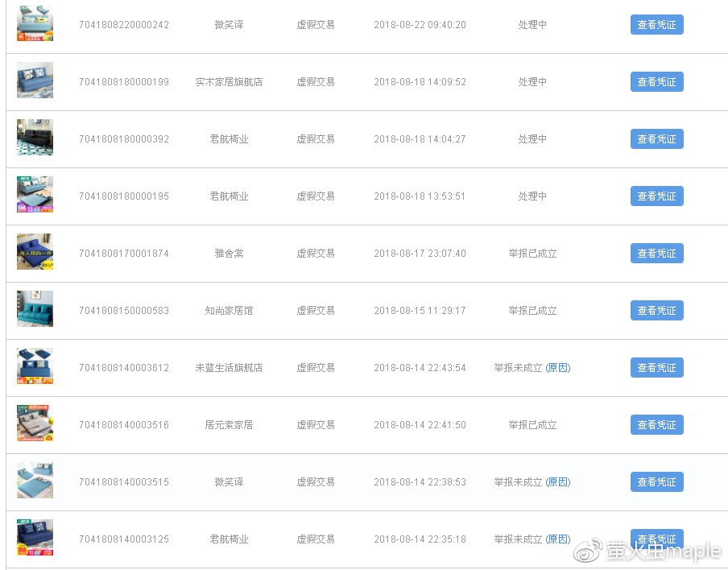Open 原因 link for report 7041808140003125
This screenshot has width=728, height=570.
point(557,539)
